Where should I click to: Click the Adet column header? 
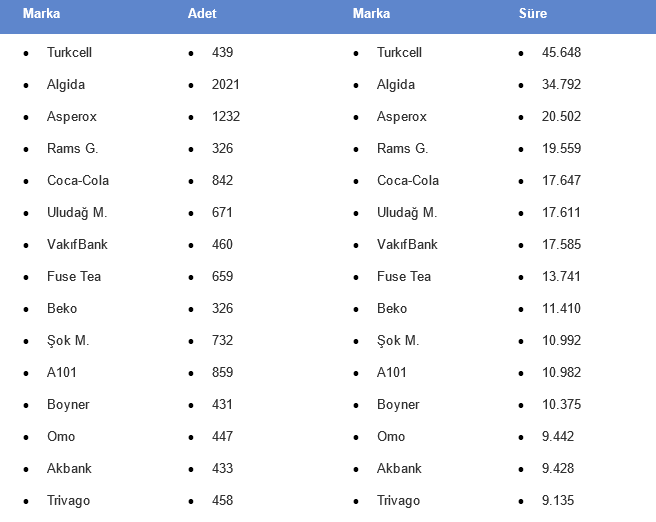tap(202, 13)
